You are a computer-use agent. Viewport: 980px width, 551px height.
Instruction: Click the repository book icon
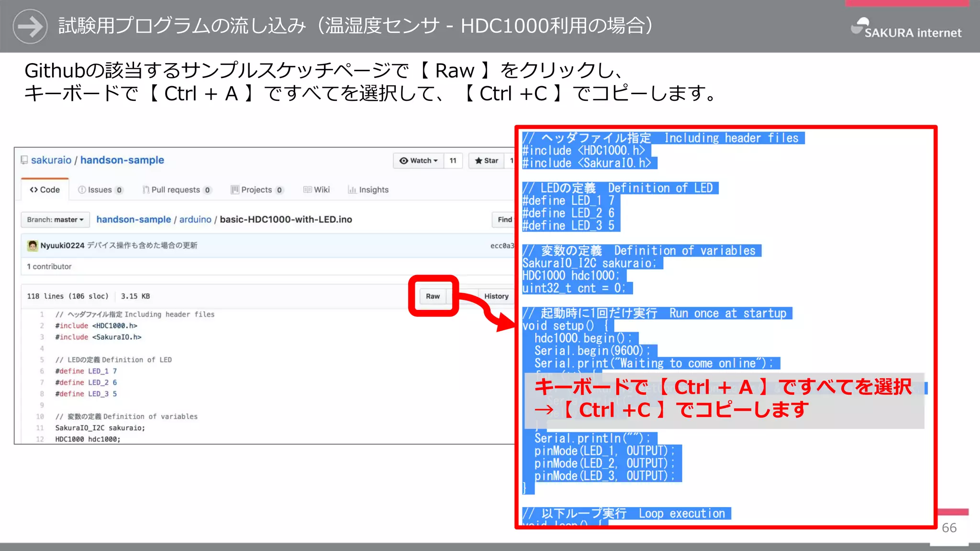[24, 160]
